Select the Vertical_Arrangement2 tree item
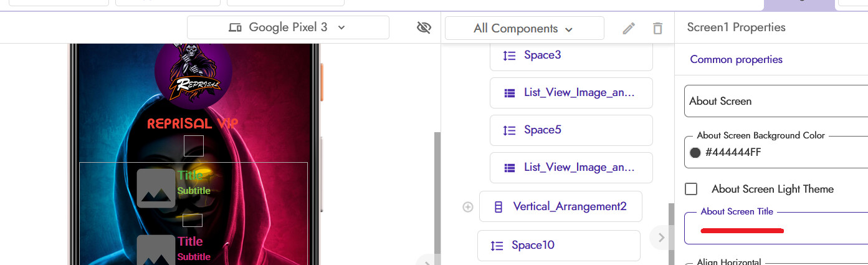The width and height of the screenshot is (868, 265). pyautogui.click(x=561, y=206)
